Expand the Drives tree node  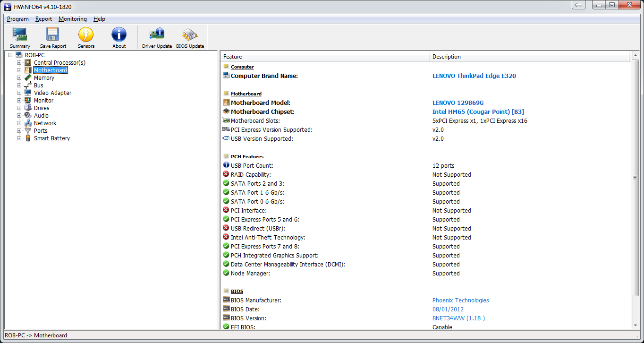pos(19,108)
